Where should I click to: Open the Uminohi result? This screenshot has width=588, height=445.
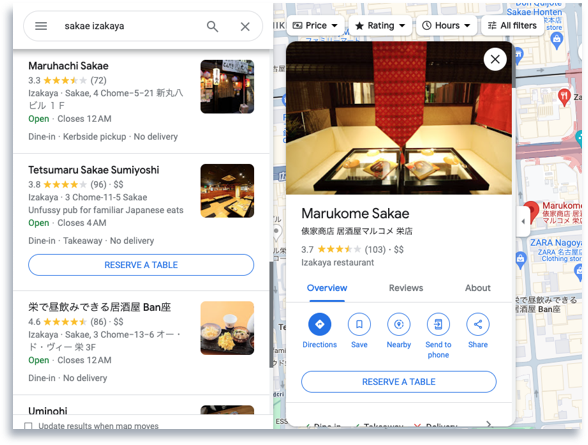coord(48,410)
